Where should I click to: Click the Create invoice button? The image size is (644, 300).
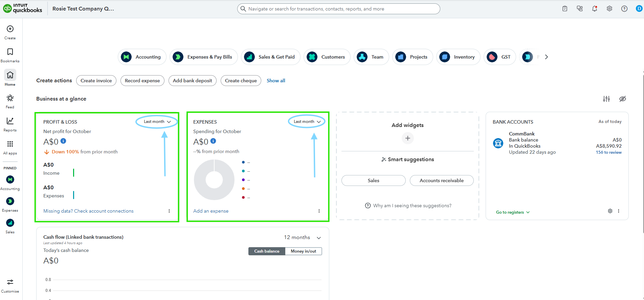coord(96,81)
